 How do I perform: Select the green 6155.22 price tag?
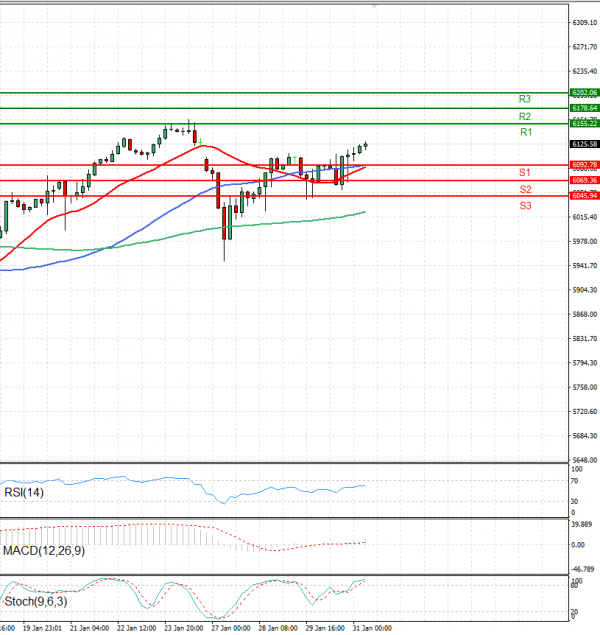[584, 124]
